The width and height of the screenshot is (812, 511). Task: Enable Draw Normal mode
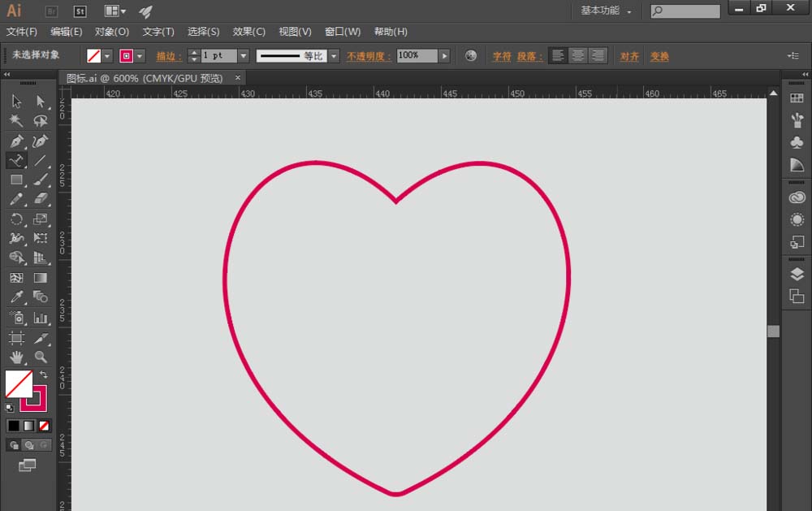tap(14, 445)
